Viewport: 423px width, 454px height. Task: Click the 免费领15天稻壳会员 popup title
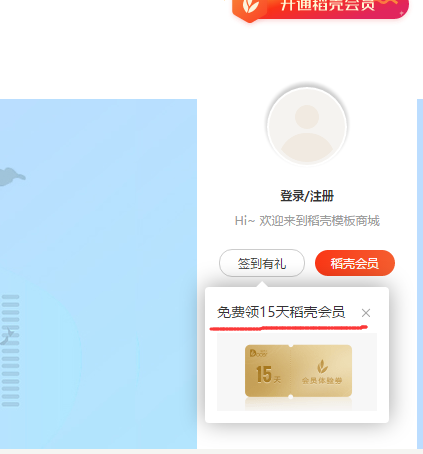tap(281, 312)
